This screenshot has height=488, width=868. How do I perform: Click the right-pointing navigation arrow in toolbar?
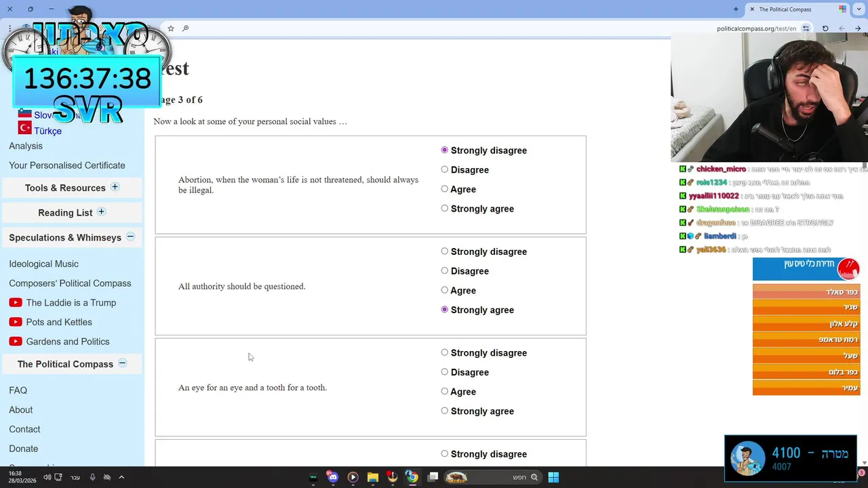858,28
